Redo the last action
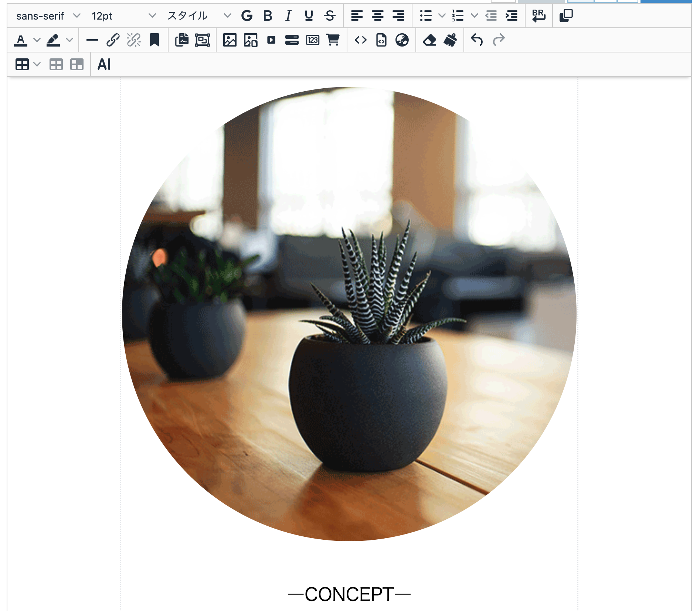The image size is (700, 611). point(498,40)
